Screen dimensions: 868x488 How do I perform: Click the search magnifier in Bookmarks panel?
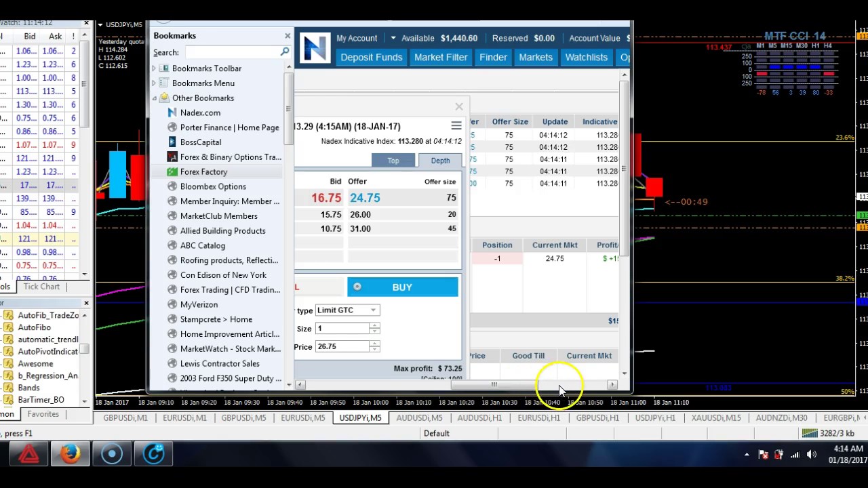(x=285, y=52)
